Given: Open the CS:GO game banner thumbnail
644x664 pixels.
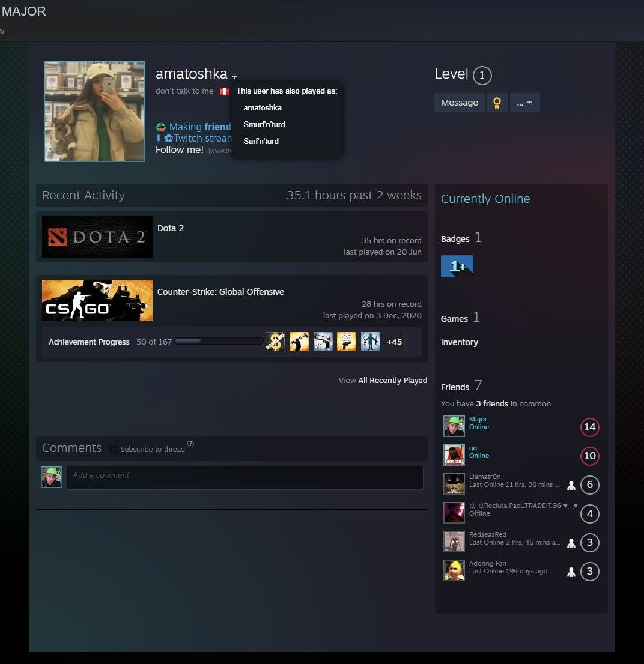Looking at the screenshot, I should [97, 300].
